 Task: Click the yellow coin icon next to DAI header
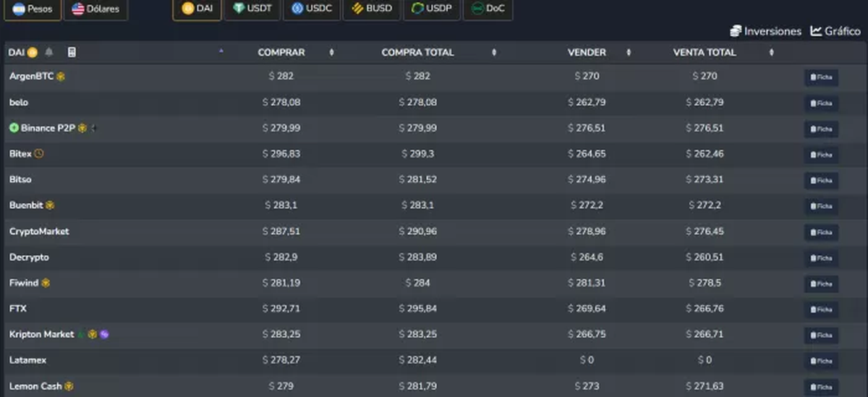(x=33, y=52)
